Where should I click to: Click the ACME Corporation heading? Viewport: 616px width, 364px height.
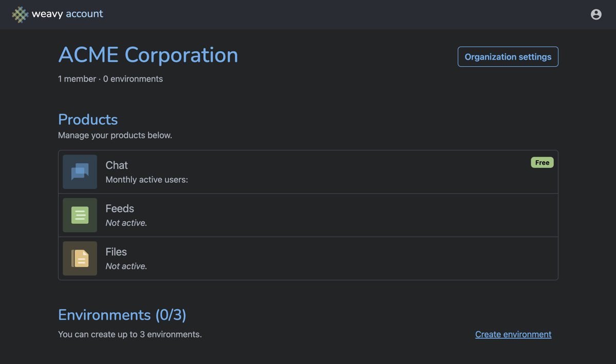click(x=148, y=55)
